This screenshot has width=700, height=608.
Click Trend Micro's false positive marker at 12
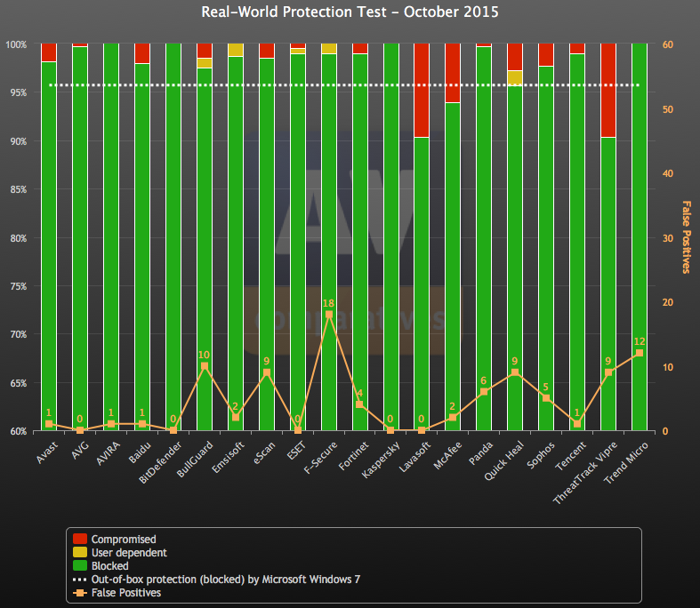point(639,353)
